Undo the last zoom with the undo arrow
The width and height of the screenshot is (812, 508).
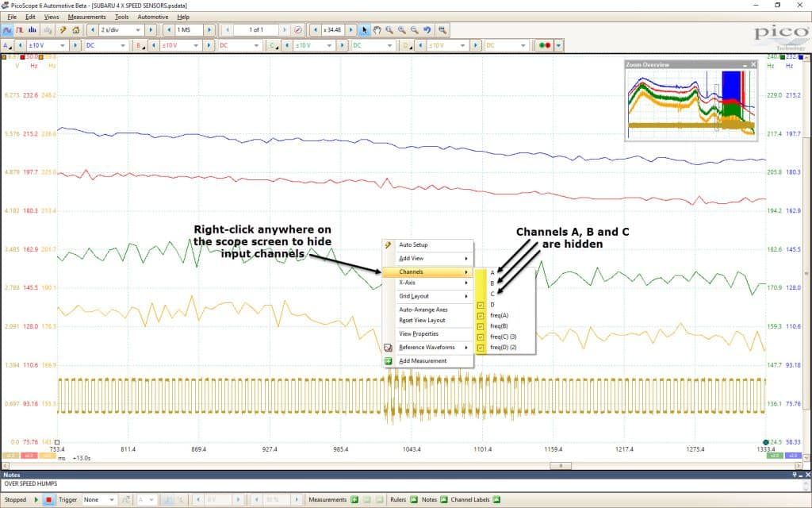tap(427, 30)
